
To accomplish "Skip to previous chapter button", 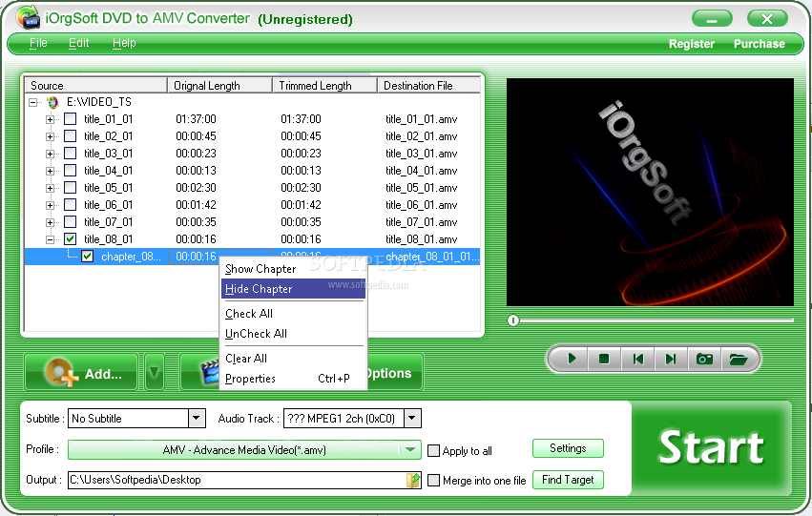I will 638,359.
